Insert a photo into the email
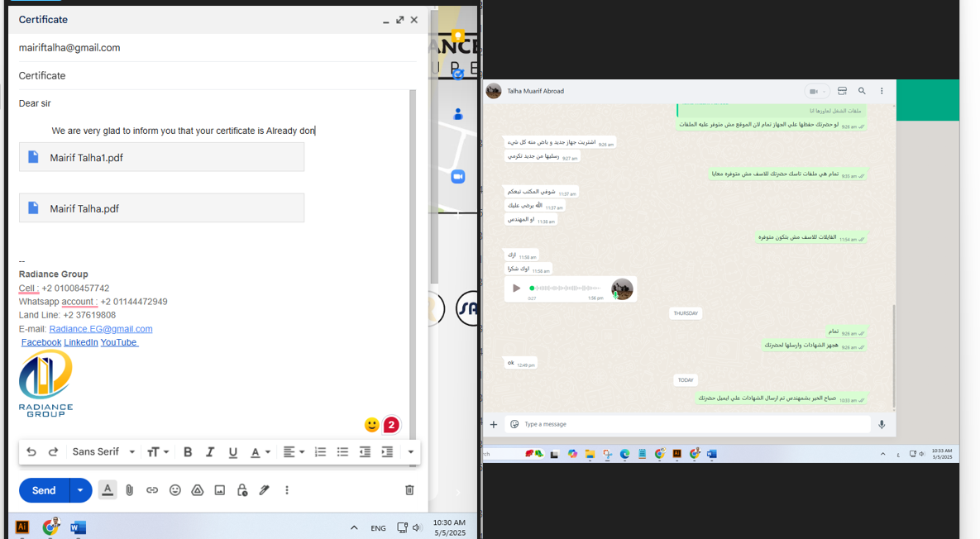 [x=219, y=490]
